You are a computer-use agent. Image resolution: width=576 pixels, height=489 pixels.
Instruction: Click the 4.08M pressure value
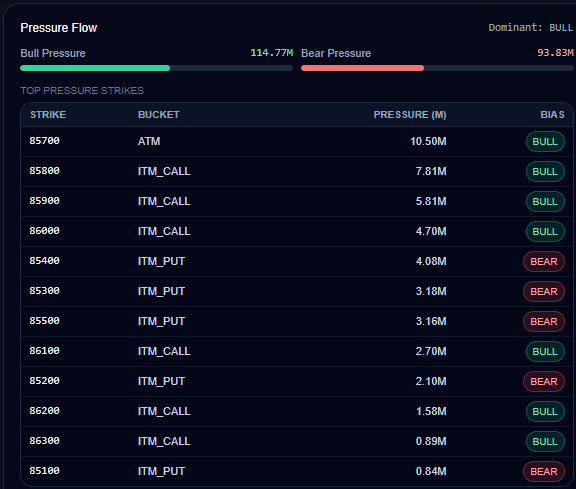tap(431, 261)
